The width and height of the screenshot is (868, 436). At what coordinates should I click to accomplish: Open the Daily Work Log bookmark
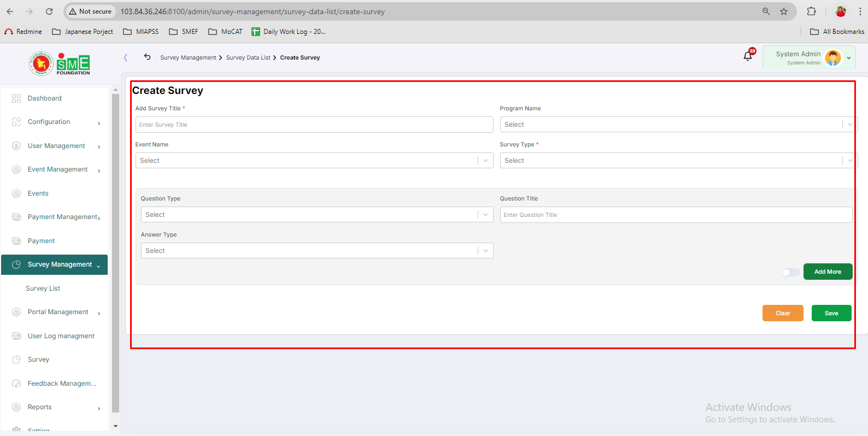click(x=289, y=32)
